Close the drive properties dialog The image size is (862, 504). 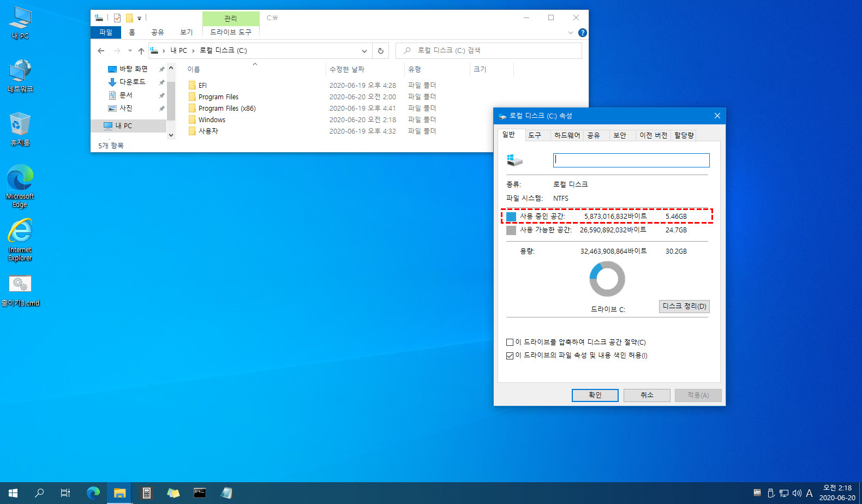(x=717, y=116)
